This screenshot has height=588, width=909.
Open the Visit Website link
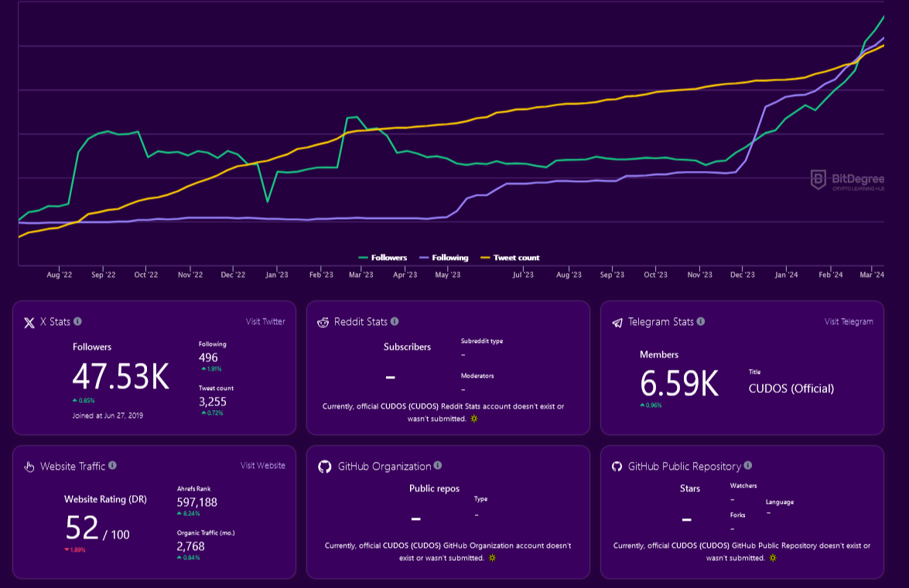click(x=262, y=465)
